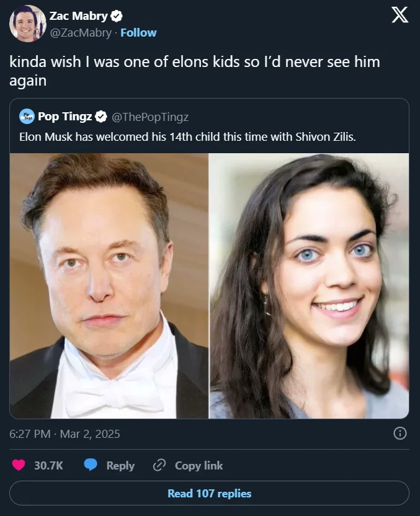Like the tweet with the heart icon
Viewport: 420px width, 516px height.
(x=19, y=465)
